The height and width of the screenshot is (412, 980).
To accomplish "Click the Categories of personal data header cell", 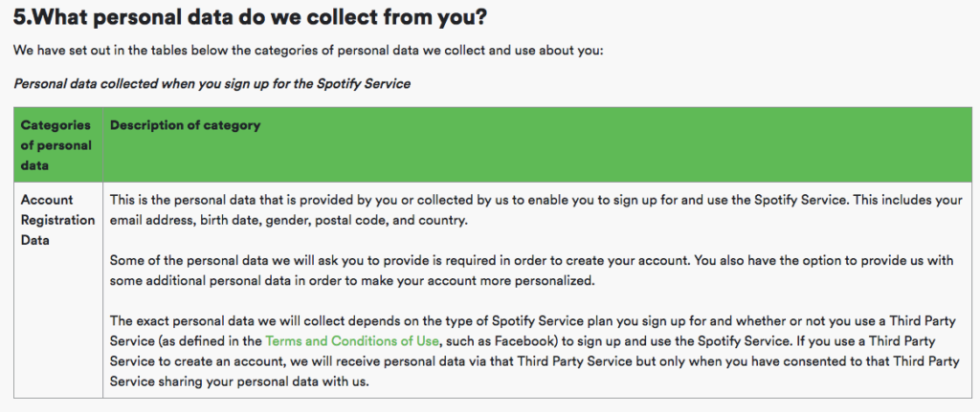I will (56, 145).
